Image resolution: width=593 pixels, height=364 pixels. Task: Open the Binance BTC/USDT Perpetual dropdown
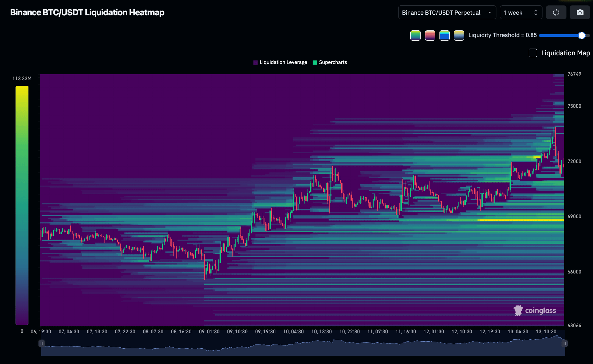click(x=447, y=12)
